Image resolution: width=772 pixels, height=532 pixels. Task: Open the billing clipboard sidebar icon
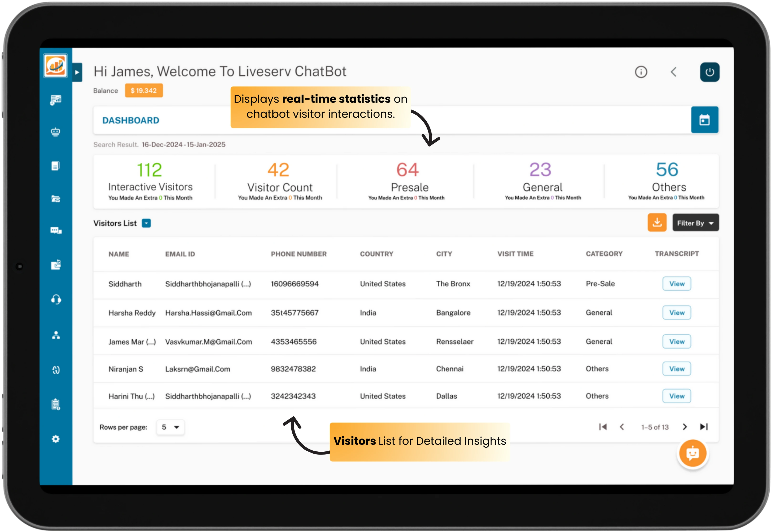(x=56, y=404)
